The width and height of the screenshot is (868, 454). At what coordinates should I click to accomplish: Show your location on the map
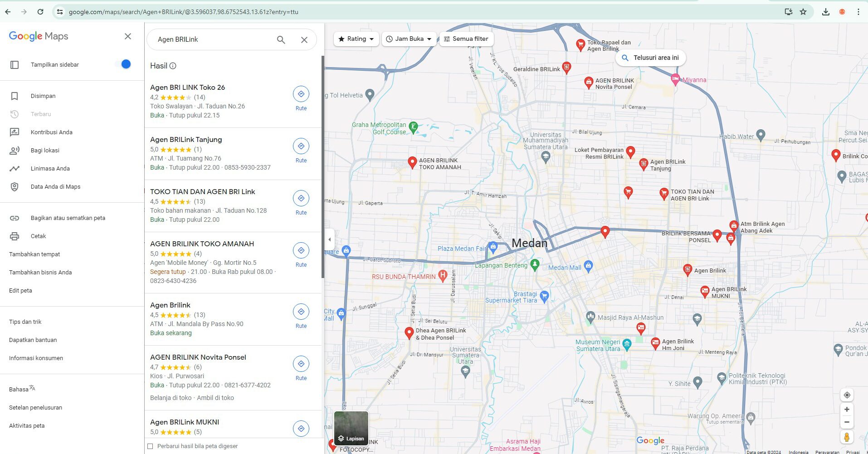click(x=847, y=395)
